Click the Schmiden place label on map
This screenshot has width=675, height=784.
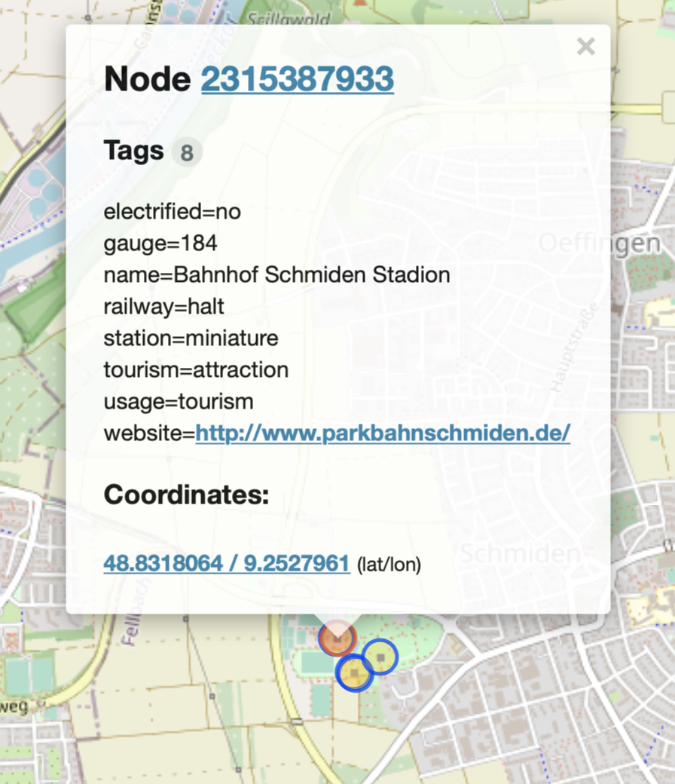[x=520, y=554]
